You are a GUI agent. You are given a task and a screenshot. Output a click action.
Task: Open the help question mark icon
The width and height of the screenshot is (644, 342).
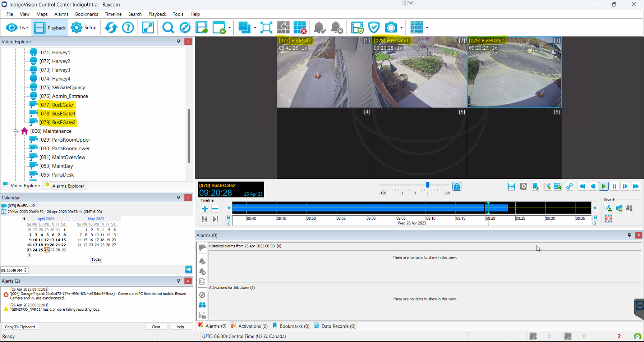click(x=128, y=28)
